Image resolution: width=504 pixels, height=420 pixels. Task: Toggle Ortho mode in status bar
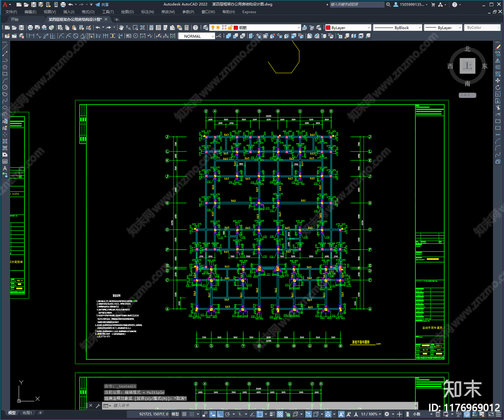[x=220, y=414]
